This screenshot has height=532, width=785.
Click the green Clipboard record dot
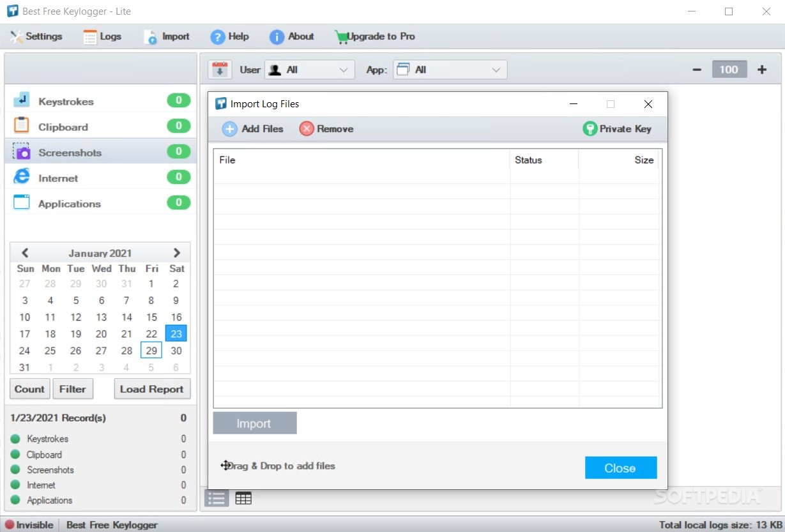pos(15,454)
